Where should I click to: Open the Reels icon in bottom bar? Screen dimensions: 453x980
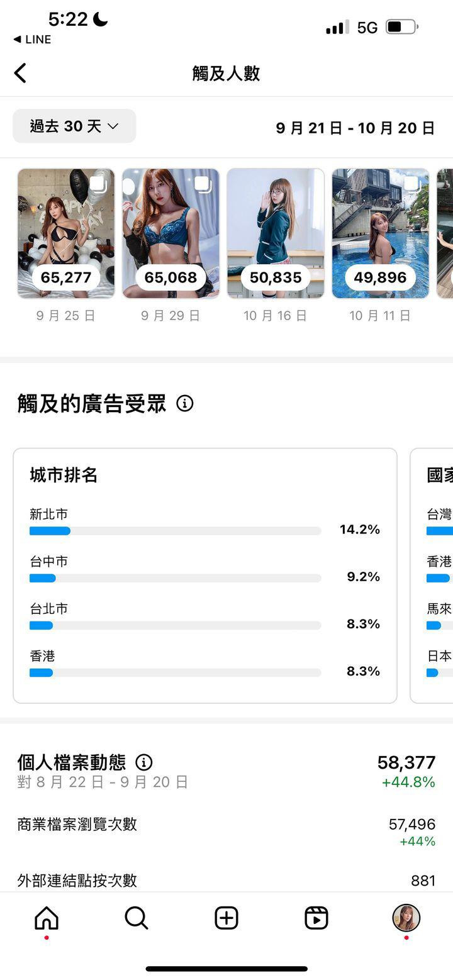coord(316,918)
